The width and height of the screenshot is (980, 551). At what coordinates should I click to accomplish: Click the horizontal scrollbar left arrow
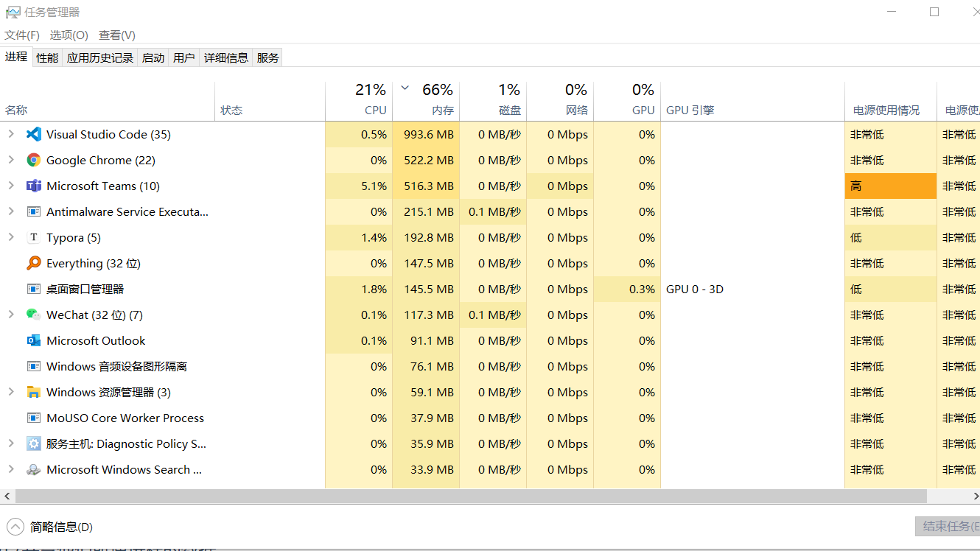(x=7, y=496)
